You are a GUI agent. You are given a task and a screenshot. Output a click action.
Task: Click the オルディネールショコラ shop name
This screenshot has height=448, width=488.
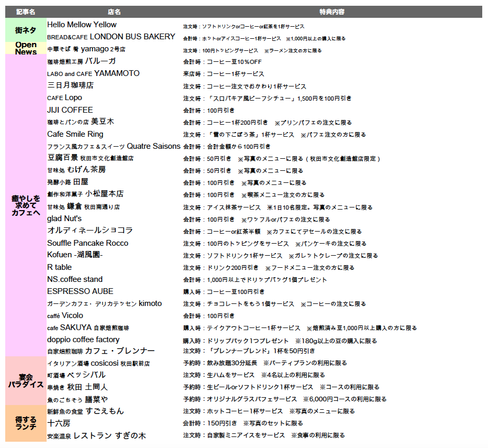click(90, 231)
